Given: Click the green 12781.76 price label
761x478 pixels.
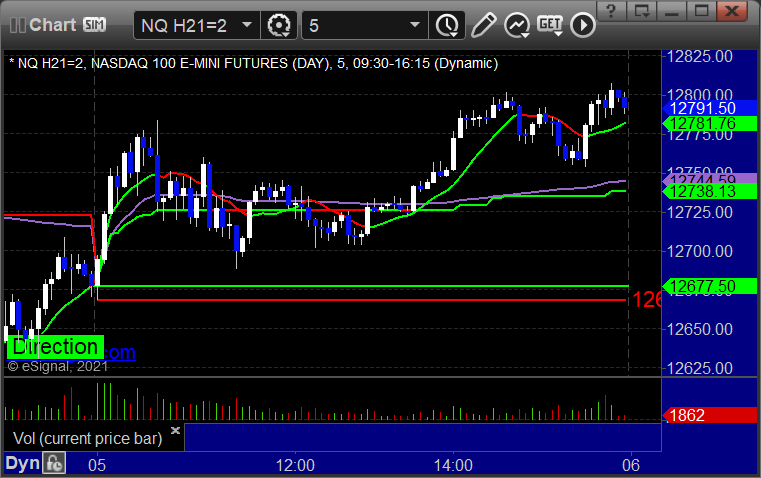Looking at the screenshot, I should (x=710, y=124).
